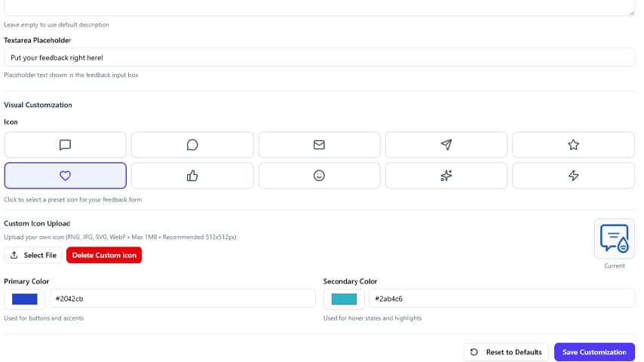644x362 pixels.
Task: Choose the round chat bubble icon
Action: [x=192, y=145]
